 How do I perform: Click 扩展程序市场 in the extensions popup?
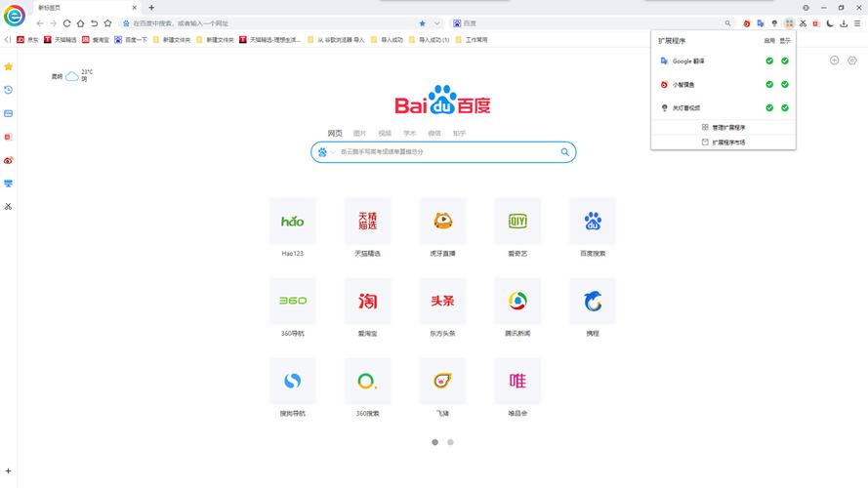click(x=723, y=142)
